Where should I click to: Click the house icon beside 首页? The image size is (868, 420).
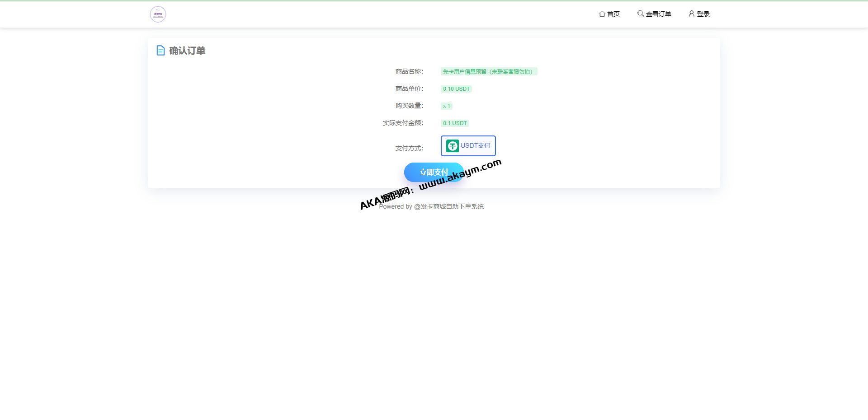(602, 14)
